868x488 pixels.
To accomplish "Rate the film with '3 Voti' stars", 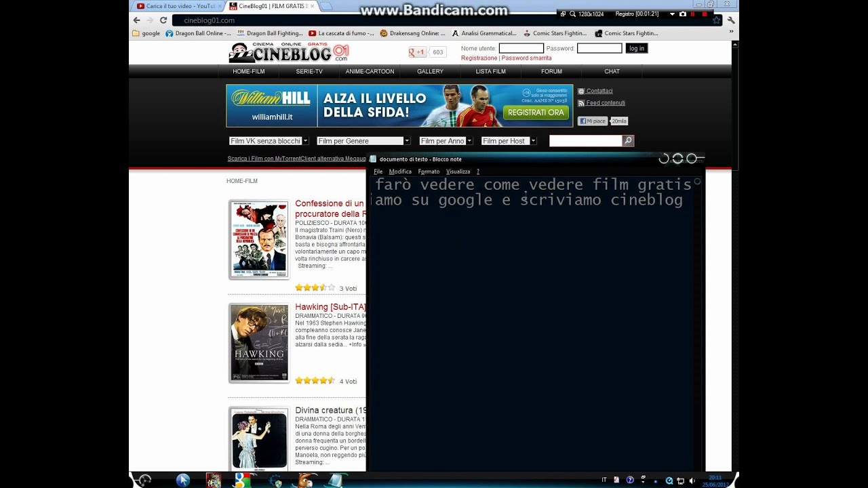I will pyautogui.click(x=315, y=288).
